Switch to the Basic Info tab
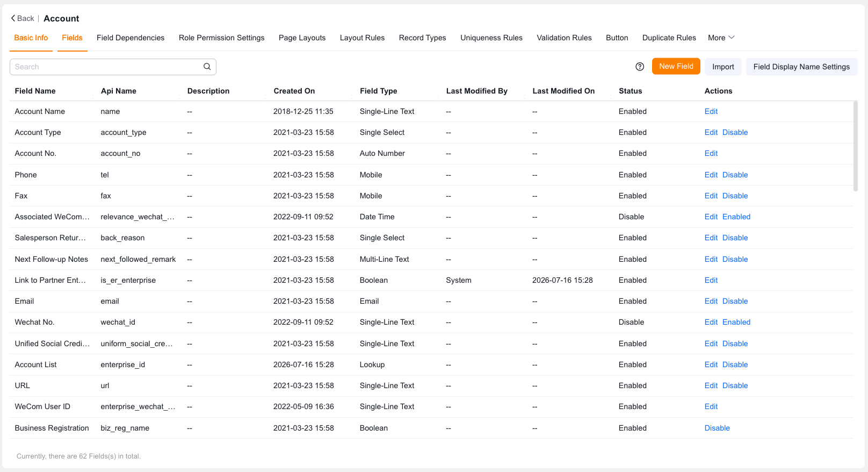868x472 pixels. (31, 38)
